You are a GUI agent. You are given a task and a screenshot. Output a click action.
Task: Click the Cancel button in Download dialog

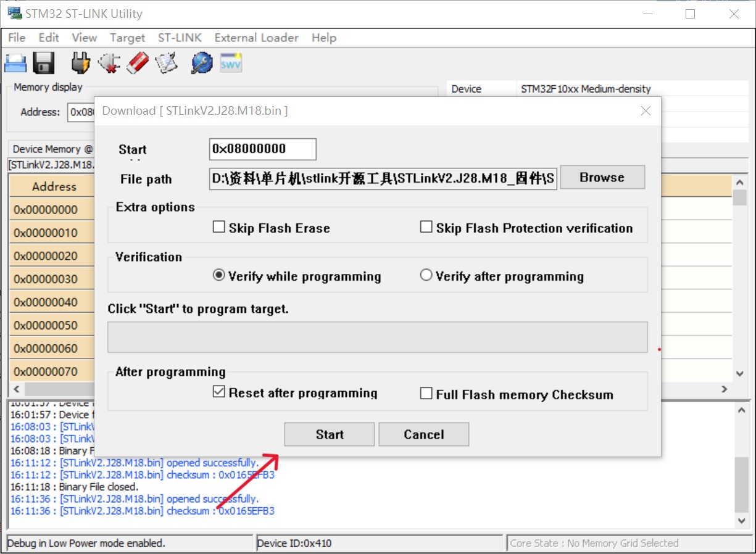pyautogui.click(x=424, y=434)
